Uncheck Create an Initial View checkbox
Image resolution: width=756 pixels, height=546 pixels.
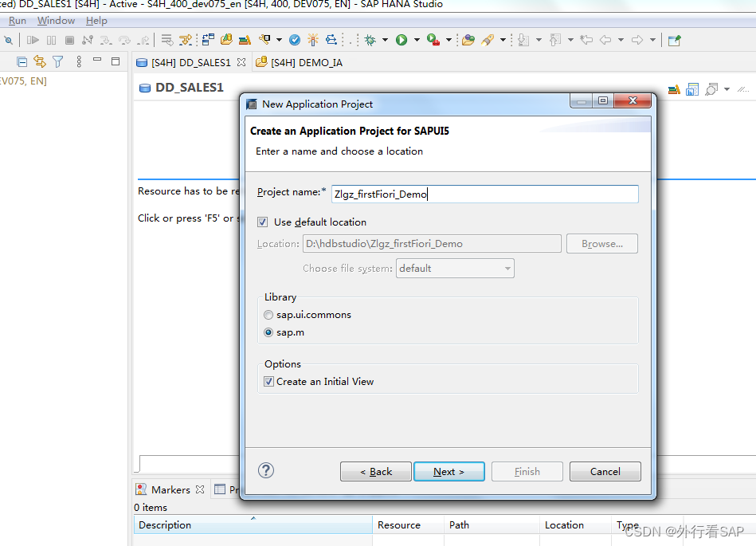click(x=269, y=382)
